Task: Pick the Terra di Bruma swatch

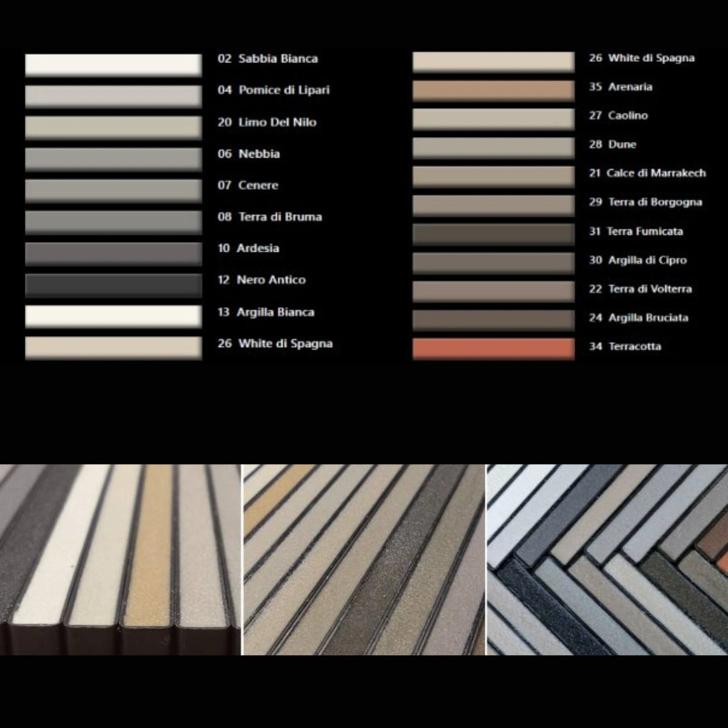Action: (113, 222)
